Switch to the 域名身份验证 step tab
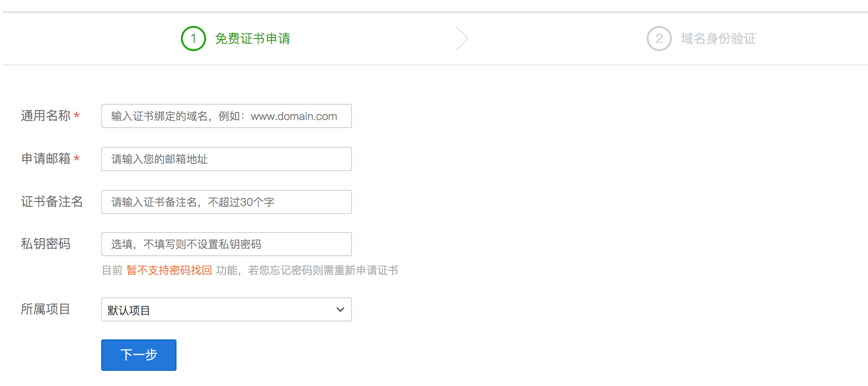This screenshot has height=386, width=868. 718,39
